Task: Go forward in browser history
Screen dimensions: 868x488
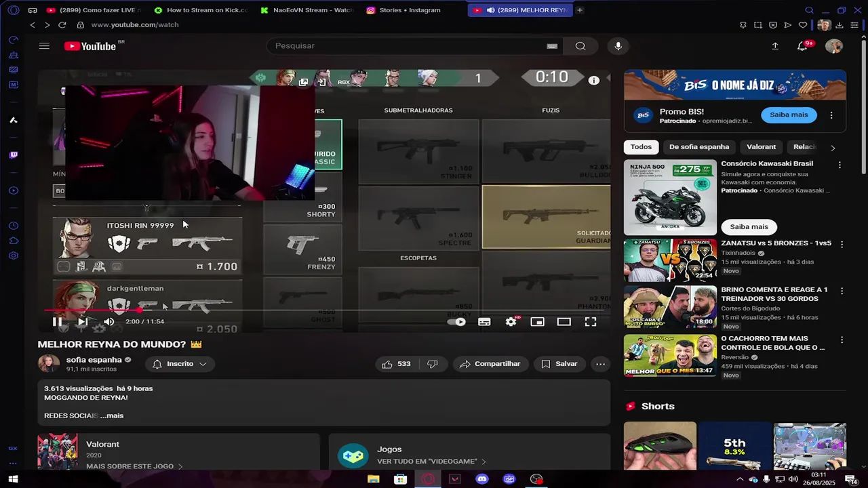Action: coord(47,25)
